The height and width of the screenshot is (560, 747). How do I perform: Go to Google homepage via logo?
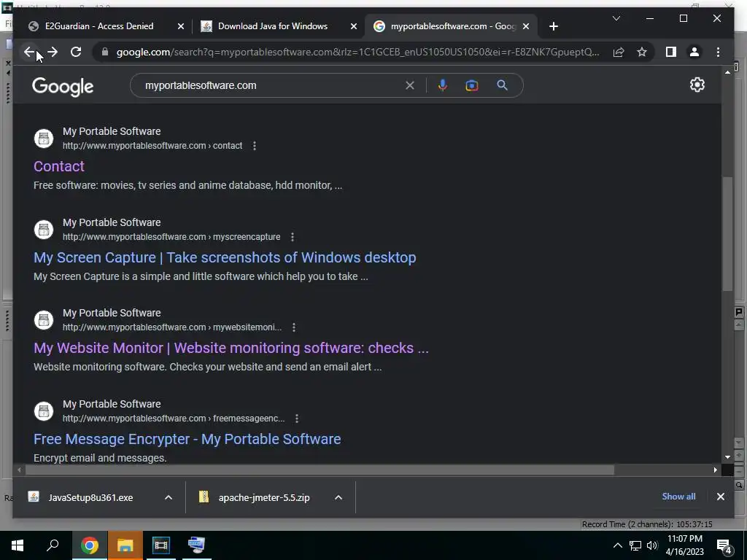coord(63,87)
